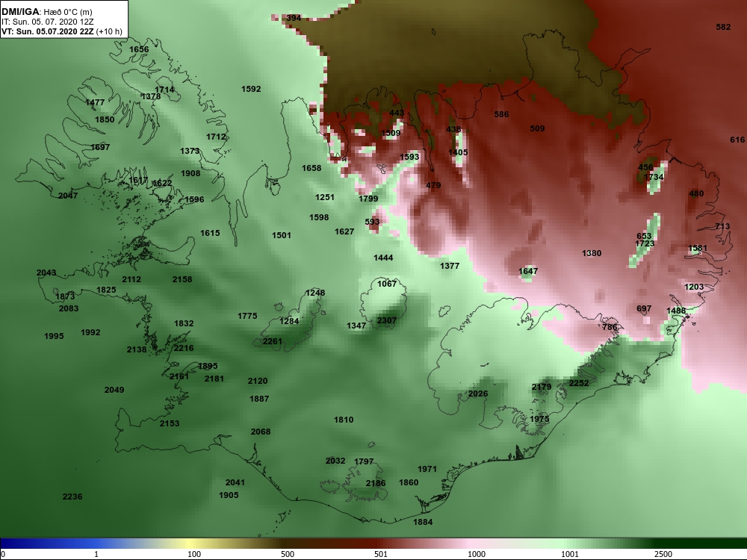Click the 456 label
This screenshot has height=560, width=747.
pos(645,167)
